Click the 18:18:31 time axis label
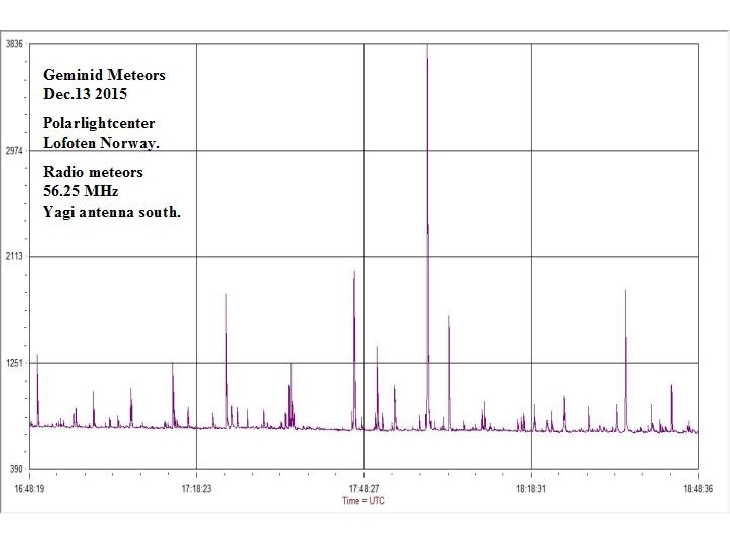The image size is (730, 548). [530, 489]
